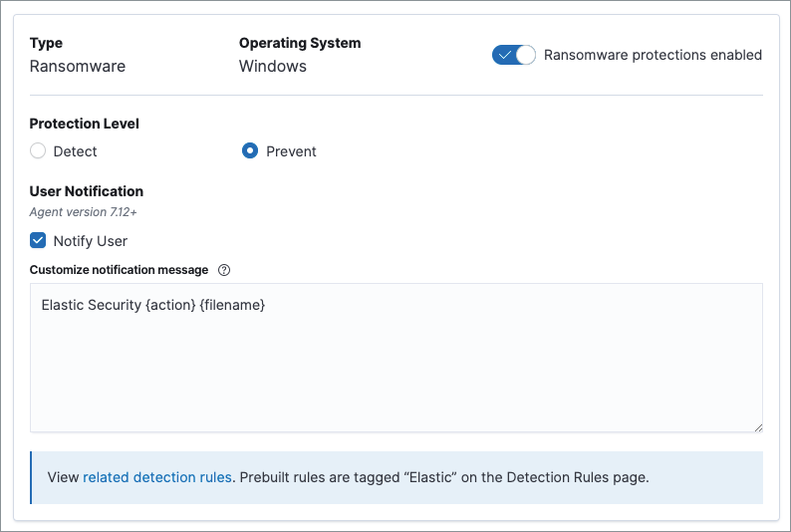
Task: Click the text area resize handle
Action: tap(757, 425)
